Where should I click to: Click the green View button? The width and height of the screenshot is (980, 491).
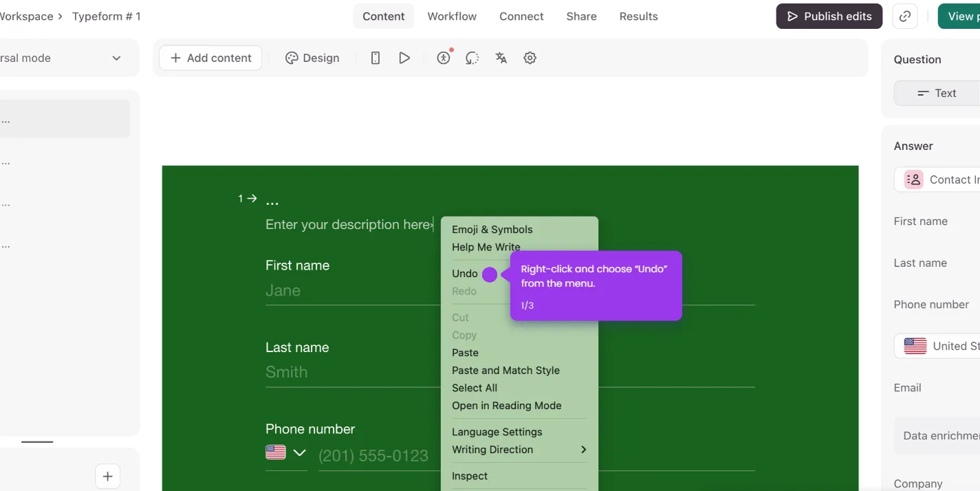(959, 17)
